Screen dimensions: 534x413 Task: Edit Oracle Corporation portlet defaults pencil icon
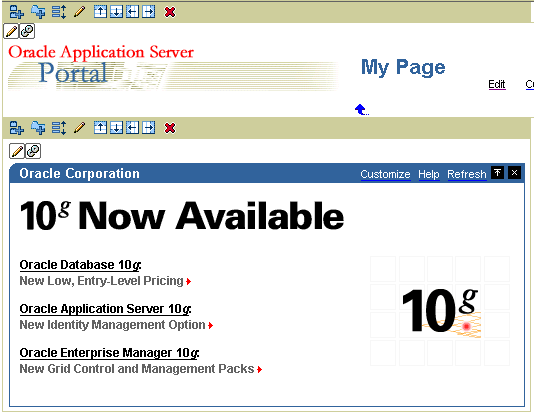pyautogui.click(x=17, y=151)
